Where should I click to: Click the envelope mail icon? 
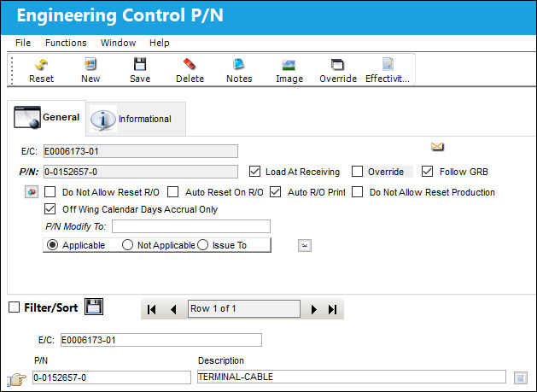tap(437, 147)
